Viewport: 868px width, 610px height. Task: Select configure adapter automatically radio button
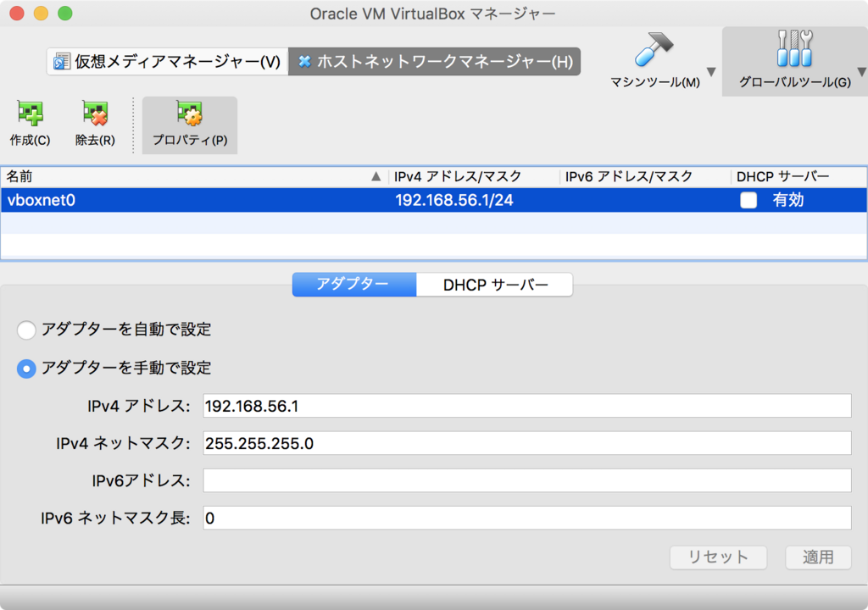[x=26, y=330]
